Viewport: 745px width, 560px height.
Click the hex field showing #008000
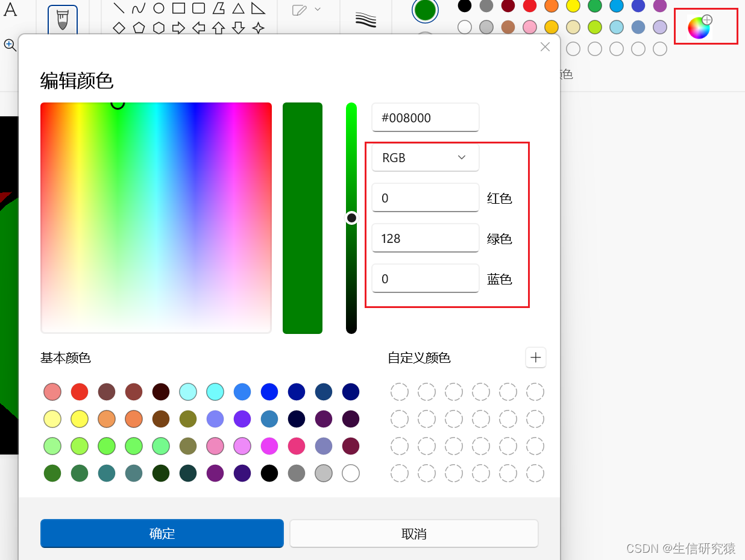click(426, 118)
